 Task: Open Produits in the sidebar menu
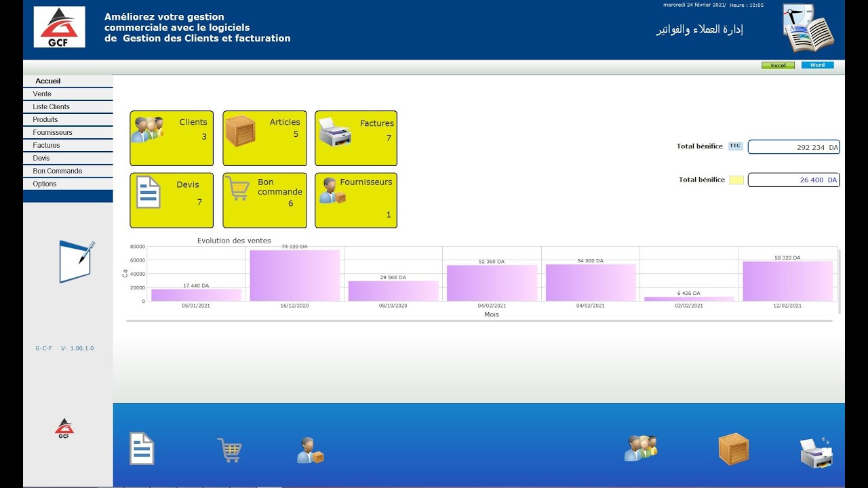coord(68,120)
